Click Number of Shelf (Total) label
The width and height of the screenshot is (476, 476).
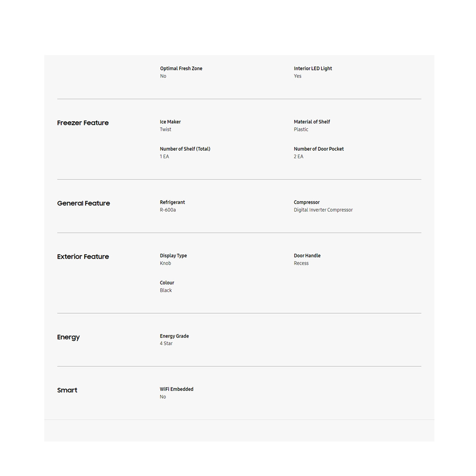click(x=185, y=149)
